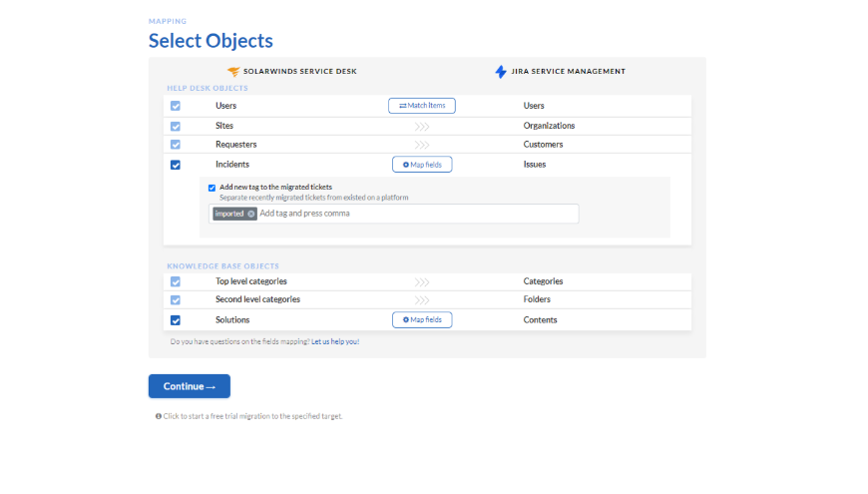
Task: Toggle the Users checkbox
Action: click(176, 106)
